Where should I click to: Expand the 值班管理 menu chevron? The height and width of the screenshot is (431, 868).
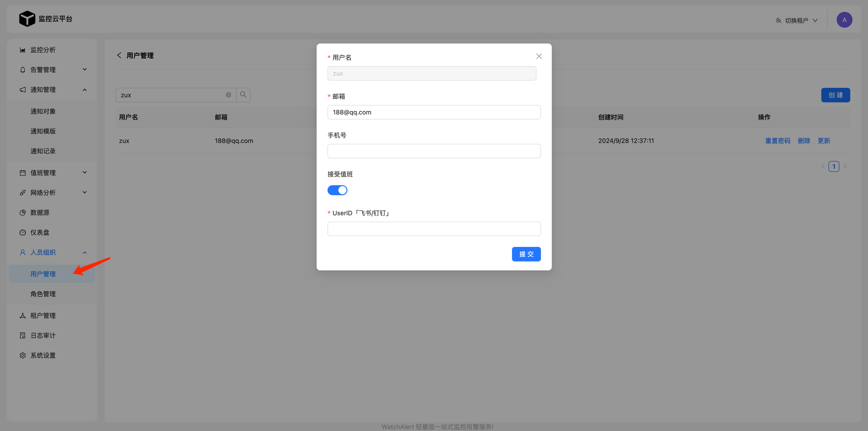point(85,173)
